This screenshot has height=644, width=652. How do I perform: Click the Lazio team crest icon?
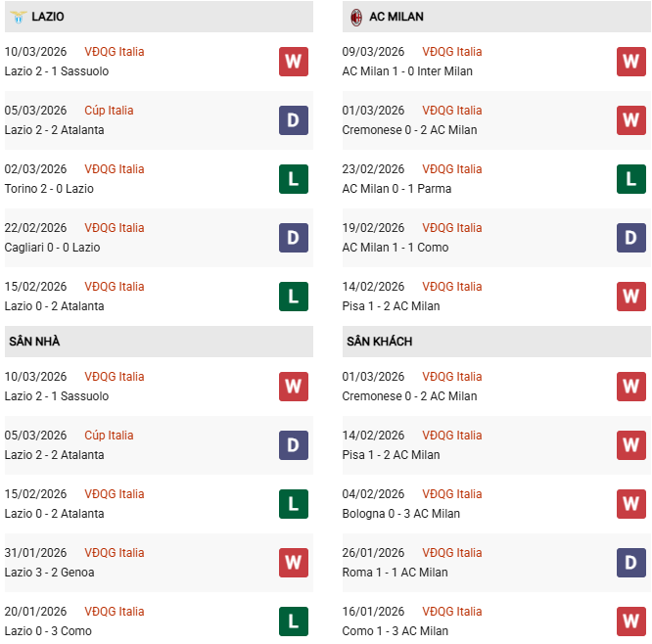(x=16, y=17)
